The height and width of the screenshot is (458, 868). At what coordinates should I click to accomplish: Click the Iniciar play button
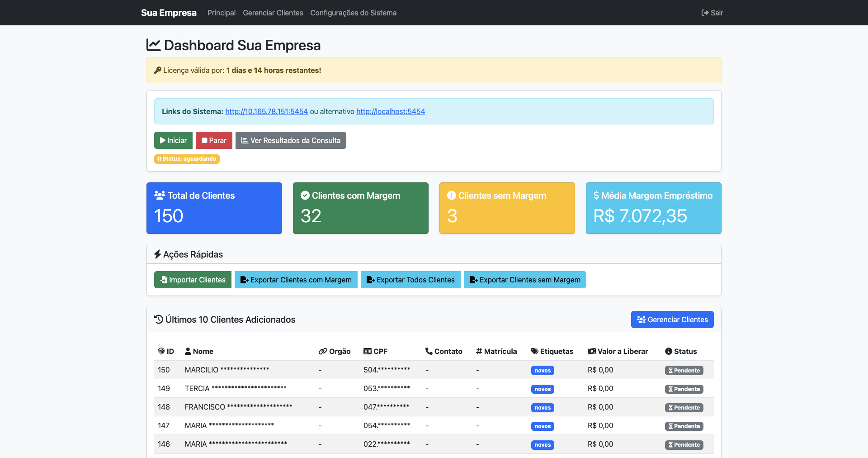point(173,140)
